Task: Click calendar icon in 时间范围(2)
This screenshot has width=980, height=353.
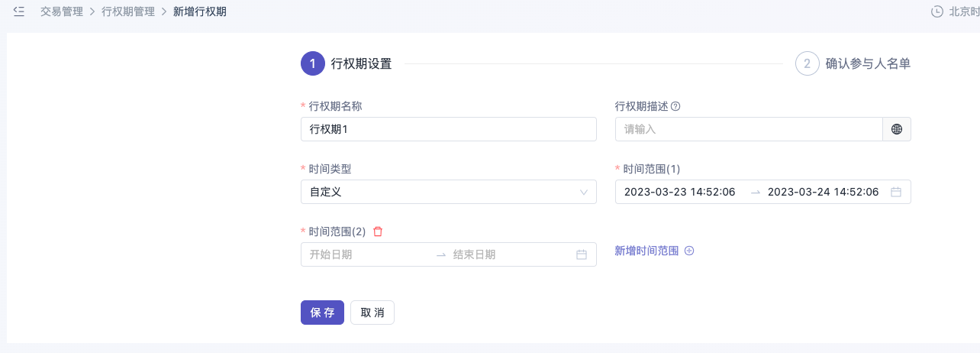Action: point(582,254)
